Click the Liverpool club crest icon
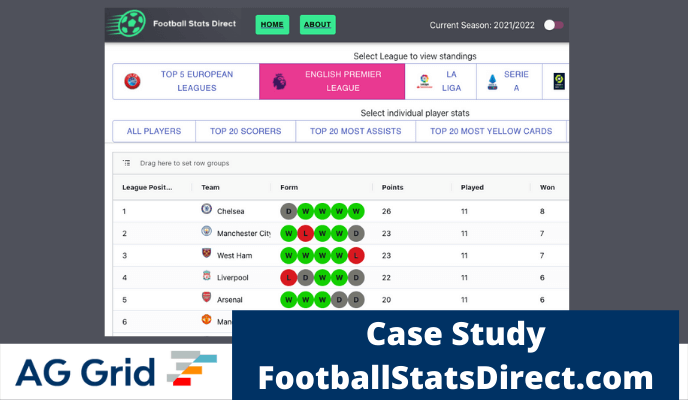 [x=207, y=277]
